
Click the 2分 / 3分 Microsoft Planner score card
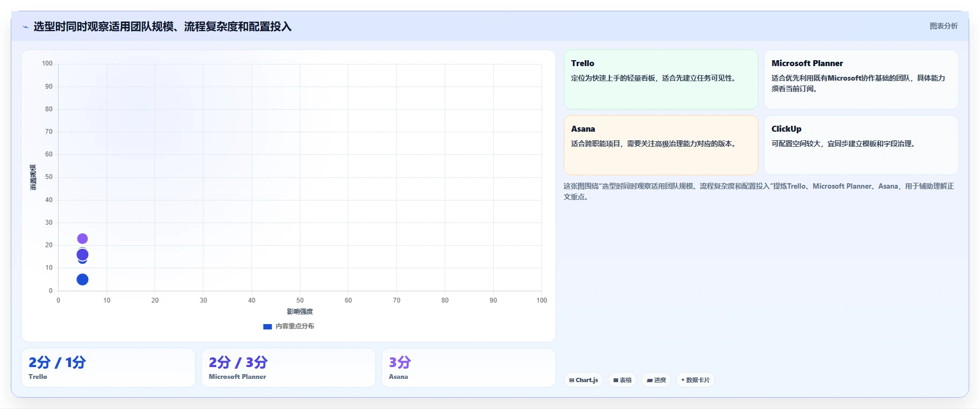(x=288, y=368)
